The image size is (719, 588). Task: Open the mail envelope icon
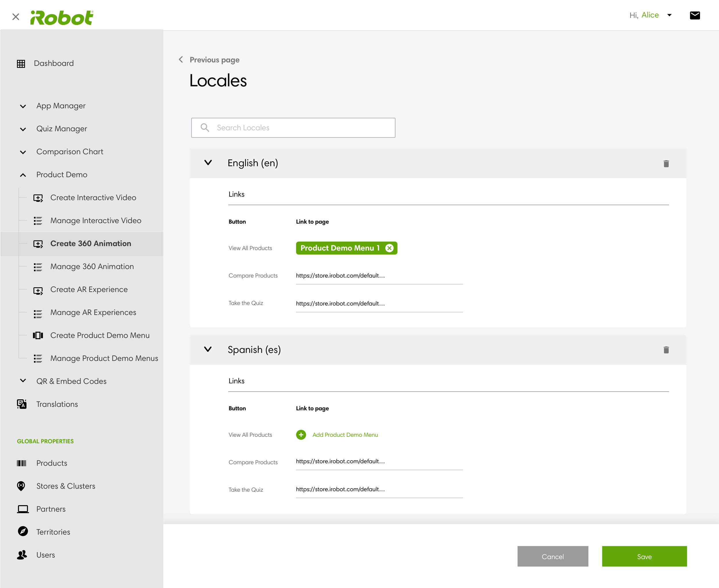[x=695, y=15]
